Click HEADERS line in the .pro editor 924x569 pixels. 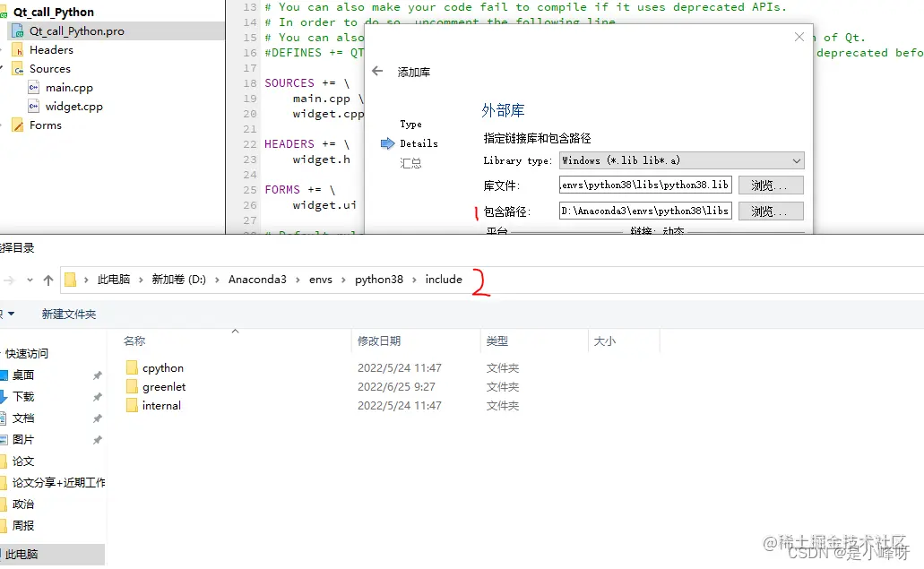307,144
